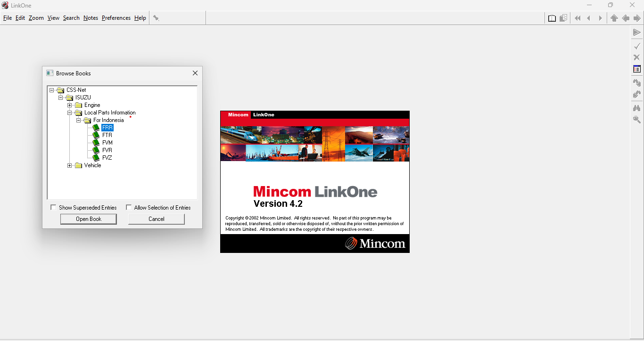The image size is (644, 341).
Task: Click the binoculars search icon
Action: pyautogui.click(x=637, y=108)
